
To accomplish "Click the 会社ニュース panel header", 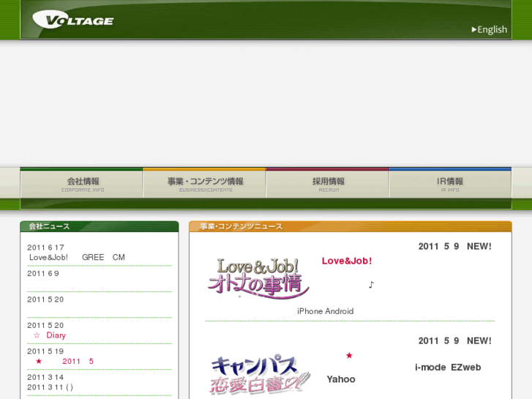I will (x=99, y=226).
